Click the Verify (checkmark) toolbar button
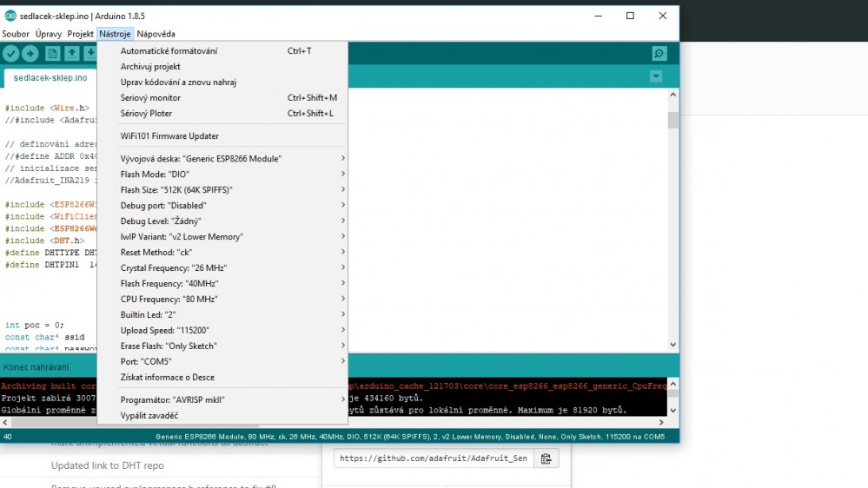Viewport: 868px width, 488px height. [x=10, y=54]
